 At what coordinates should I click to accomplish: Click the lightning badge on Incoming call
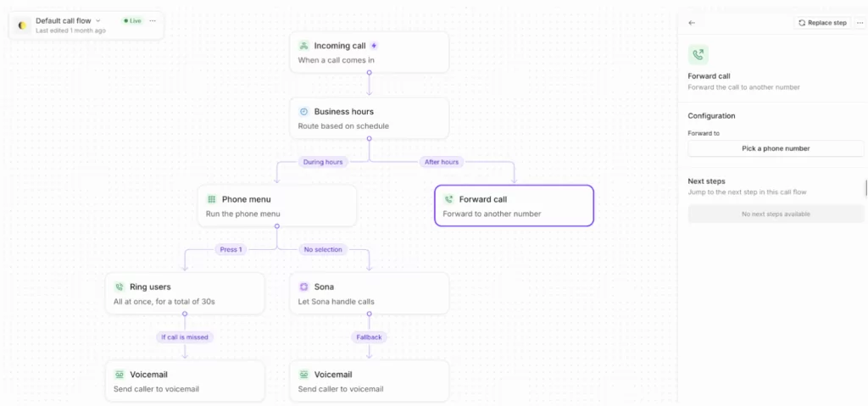(374, 46)
